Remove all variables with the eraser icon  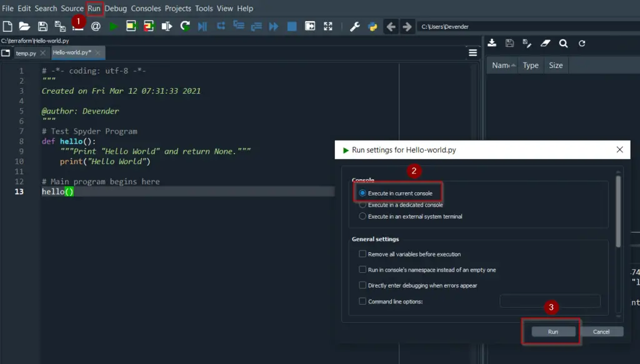[x=545, y=43]
